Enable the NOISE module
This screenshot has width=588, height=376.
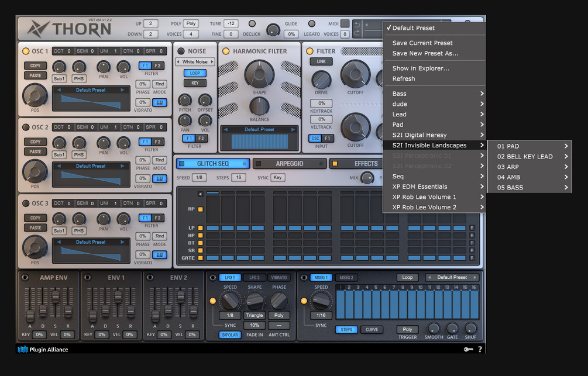[x=181, y=51]
